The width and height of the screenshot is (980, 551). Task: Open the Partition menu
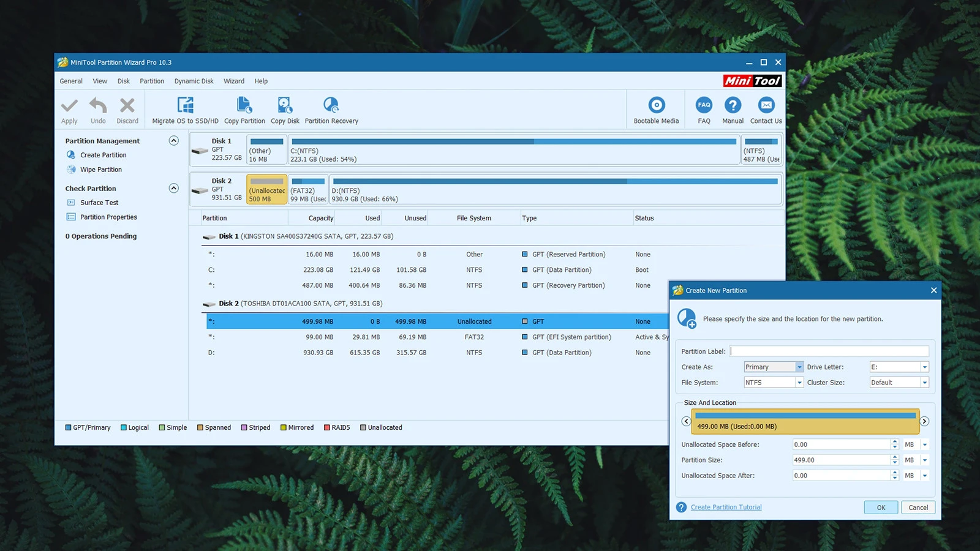[x=152, y=81]
